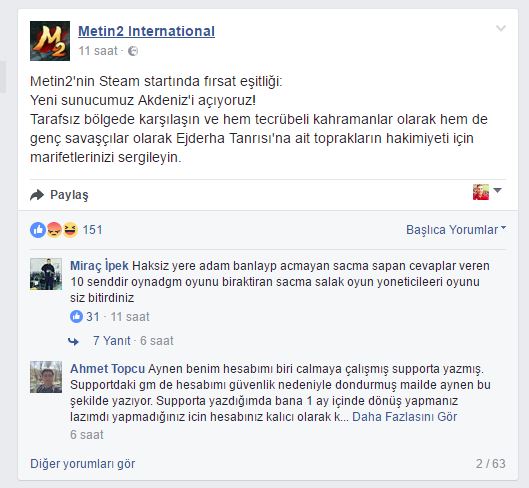Open the Metin2 International page logo
Viewport: 529px width, 488px height.
coord(50,41)
